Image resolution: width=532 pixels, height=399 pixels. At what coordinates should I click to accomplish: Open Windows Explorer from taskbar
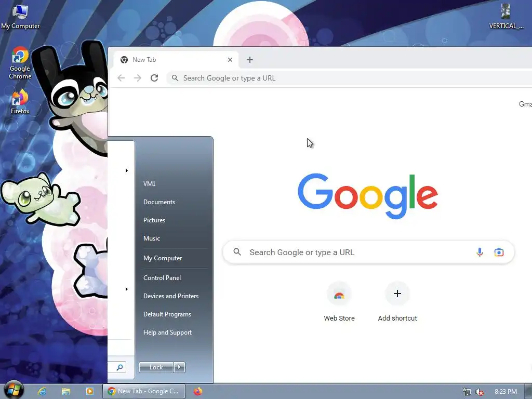66,391
